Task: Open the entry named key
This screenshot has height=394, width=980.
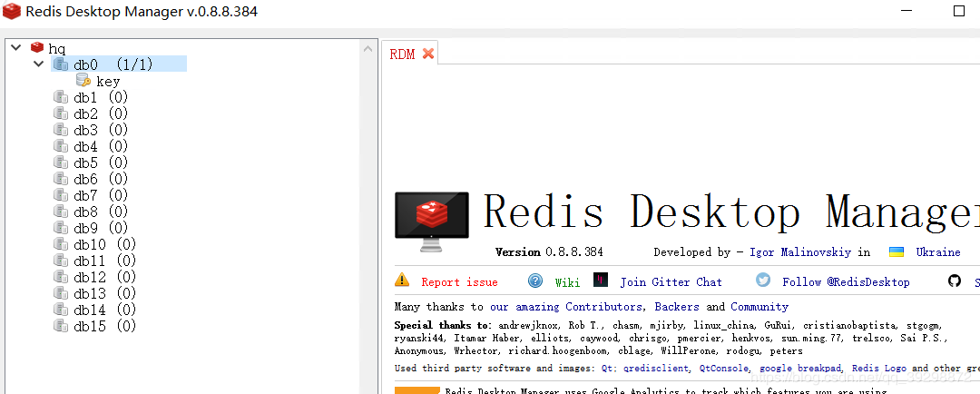Action: pyautogui.click(x=107, y=82)
